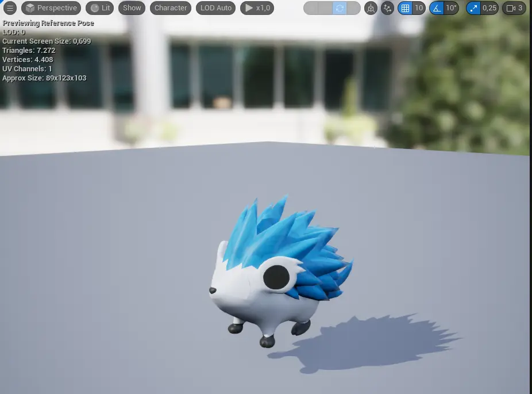The image size is (532, 394).
Task: Open the LOD Auto menu
Action: 216,8
